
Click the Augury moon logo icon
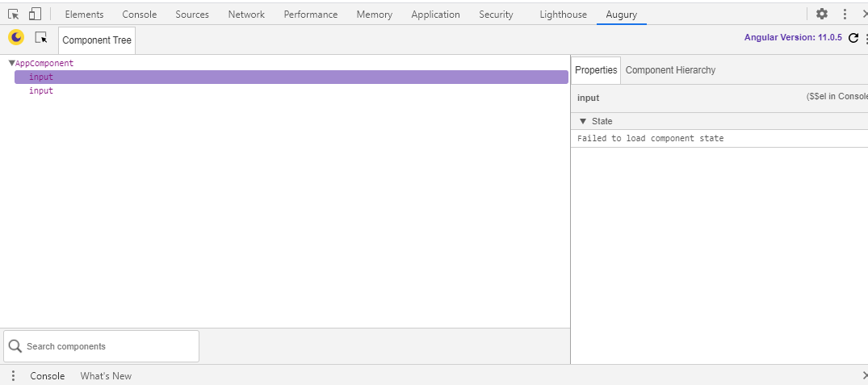click(16, 38)
